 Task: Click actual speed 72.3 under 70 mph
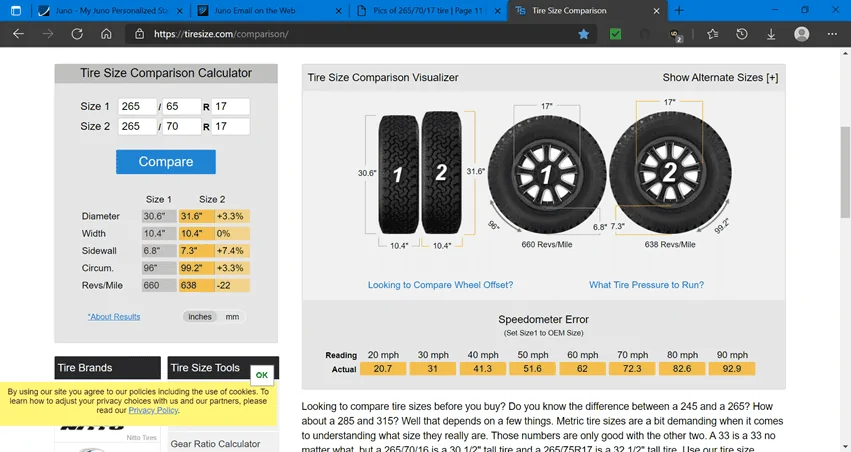(632, 369)
